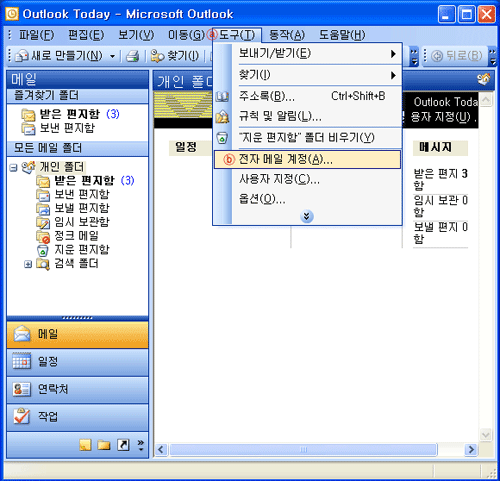Open the Contacts pane (연락처)
Viewport: 500px width, 481px height.
77,389
